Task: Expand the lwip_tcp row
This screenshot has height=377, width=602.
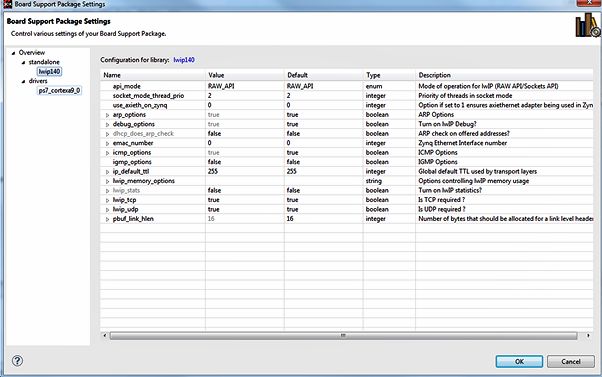Action: click(108, 200)
